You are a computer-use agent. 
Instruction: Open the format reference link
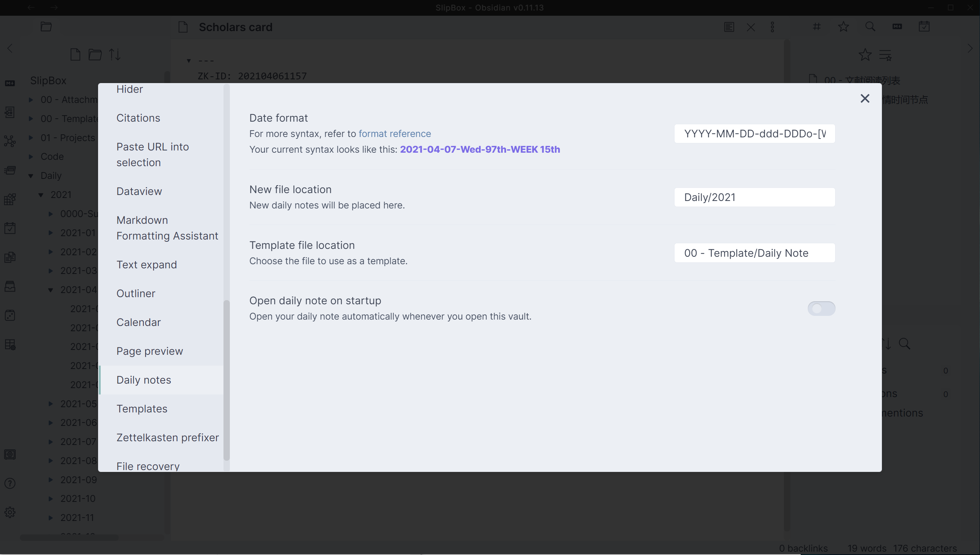(x=395, y=133)
